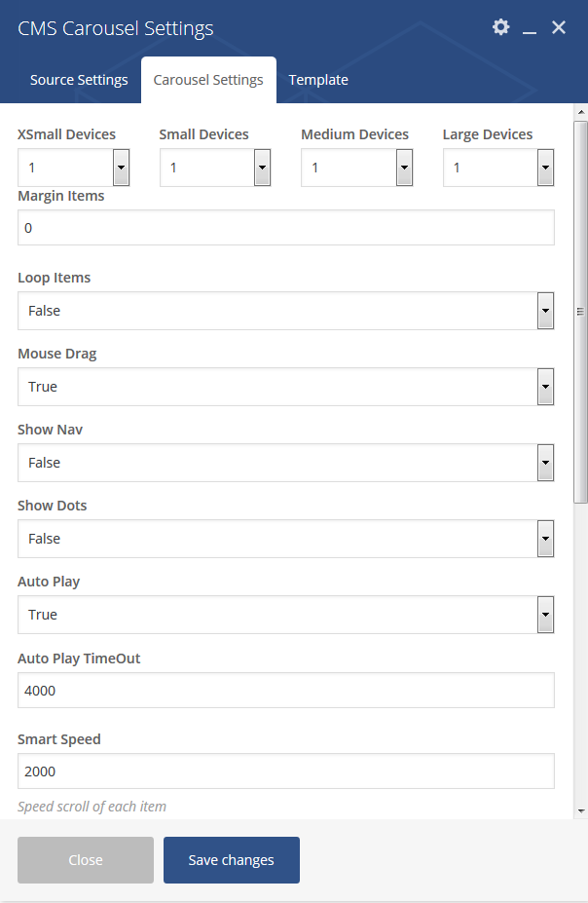Minimize the CMS Carousel Settings panel
The image size is (588, 903).
[530, 27]
